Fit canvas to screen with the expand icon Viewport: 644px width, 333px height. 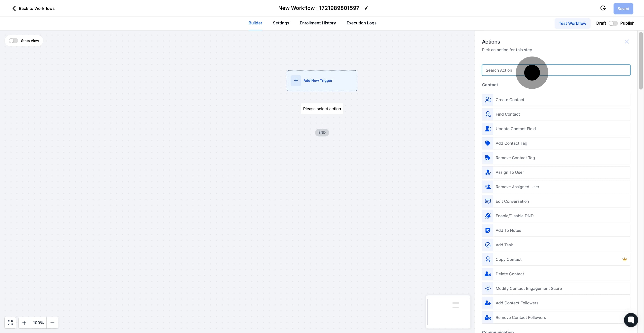coord(10,322)
